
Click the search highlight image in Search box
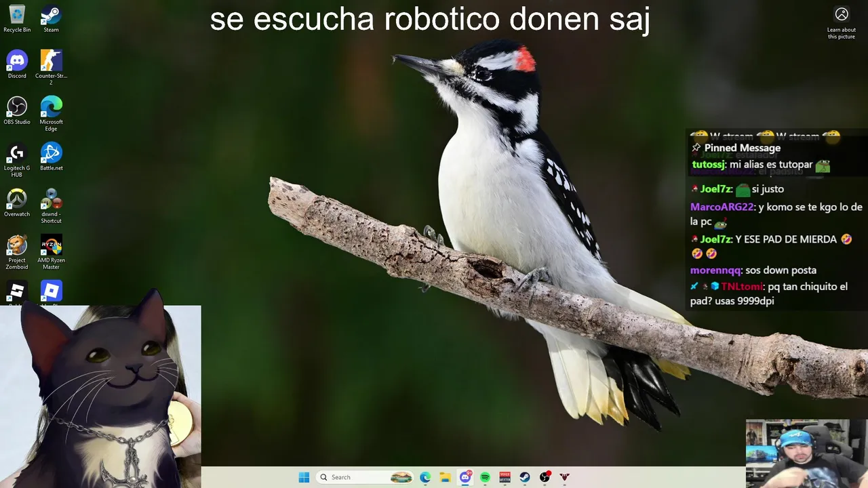[401, 477]
